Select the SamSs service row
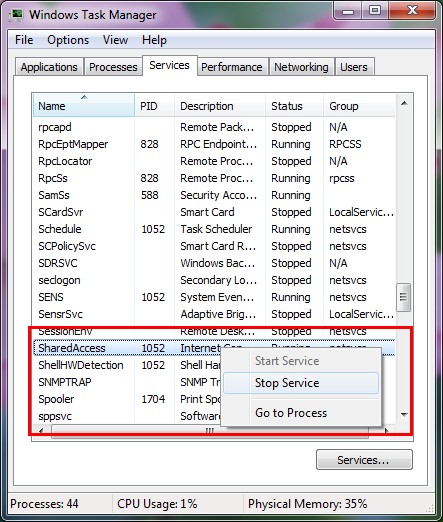This screenshot has width=443, height=522. (x=214, y=195)
